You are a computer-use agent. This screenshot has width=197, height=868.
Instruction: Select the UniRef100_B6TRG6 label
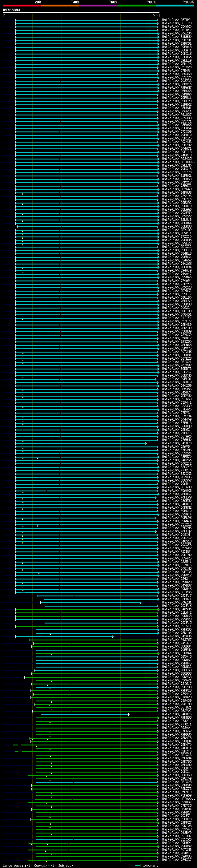pyautogui.click(x=177, y=592)
